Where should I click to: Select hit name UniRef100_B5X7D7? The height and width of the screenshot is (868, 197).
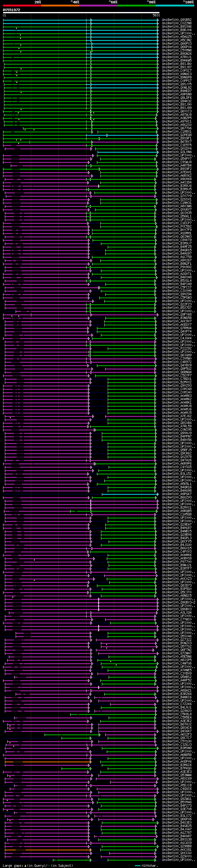coord(177,308)
